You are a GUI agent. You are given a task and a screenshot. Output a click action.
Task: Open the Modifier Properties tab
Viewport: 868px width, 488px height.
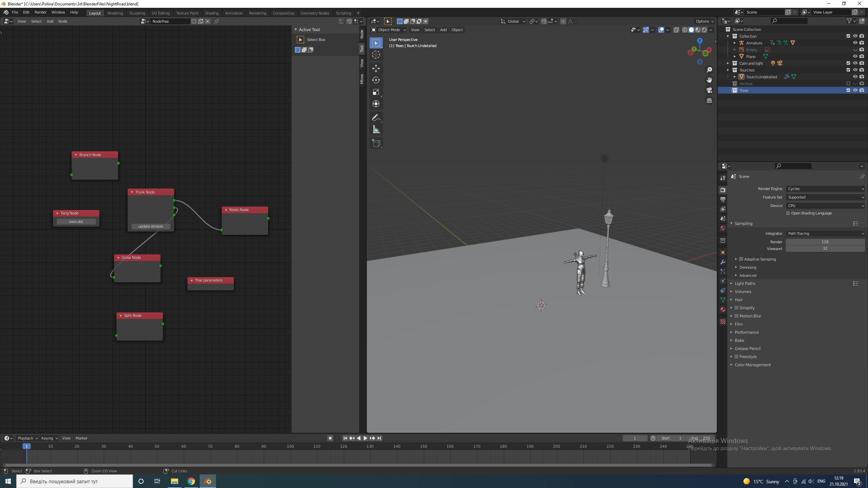(723, 262)
